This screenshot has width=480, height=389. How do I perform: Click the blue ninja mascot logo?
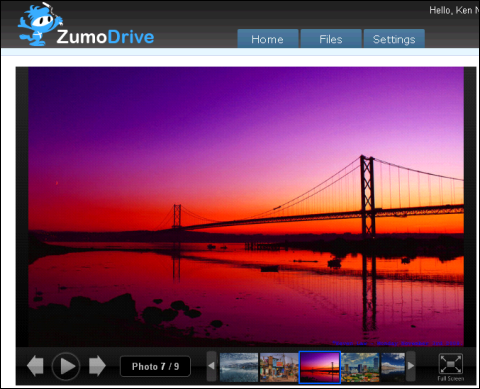pos(40,24)
